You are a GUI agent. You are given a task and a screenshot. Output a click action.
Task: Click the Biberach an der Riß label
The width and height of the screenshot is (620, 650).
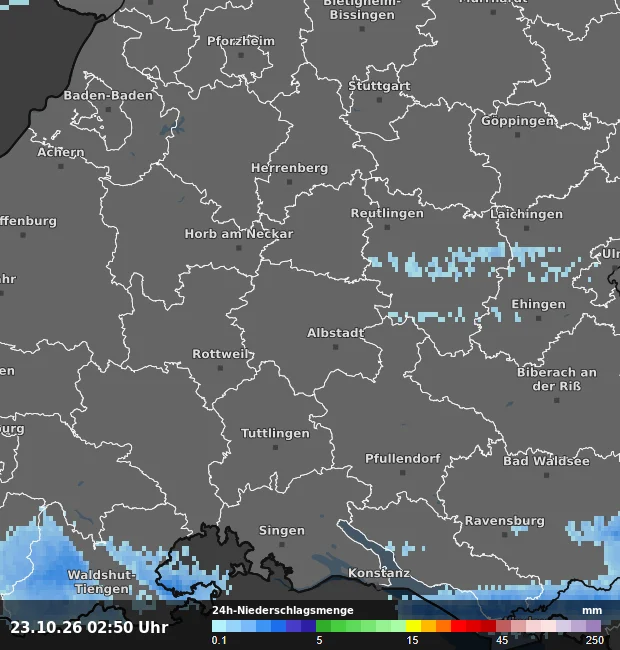557,379
